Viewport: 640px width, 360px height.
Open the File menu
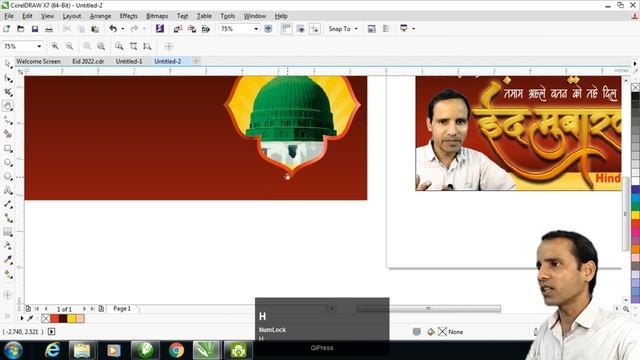click(9, 16)
